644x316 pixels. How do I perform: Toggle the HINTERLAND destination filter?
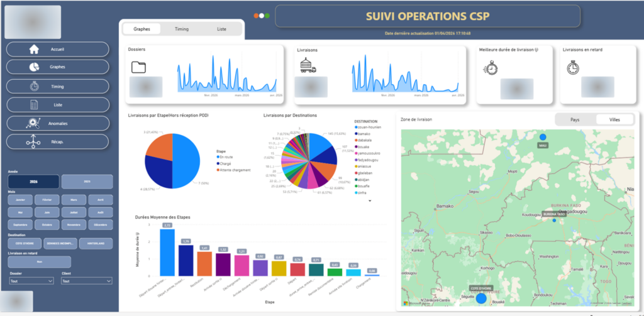[x=96, y=243]
